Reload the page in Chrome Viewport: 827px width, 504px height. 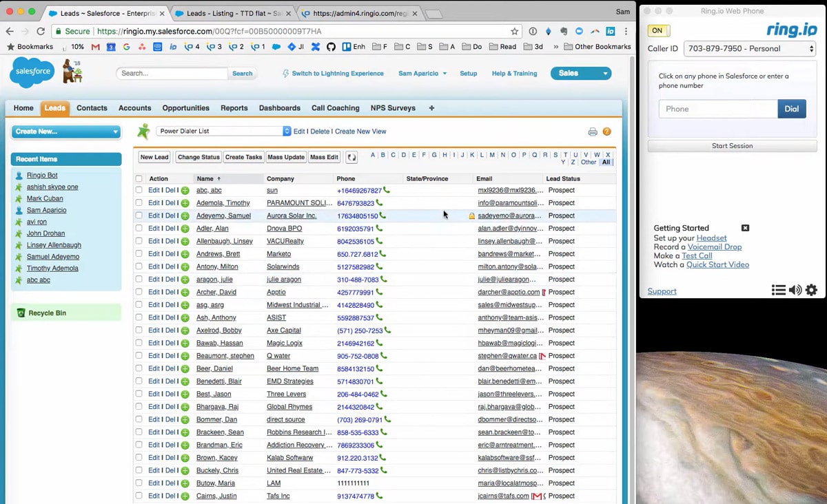point(41,31)
